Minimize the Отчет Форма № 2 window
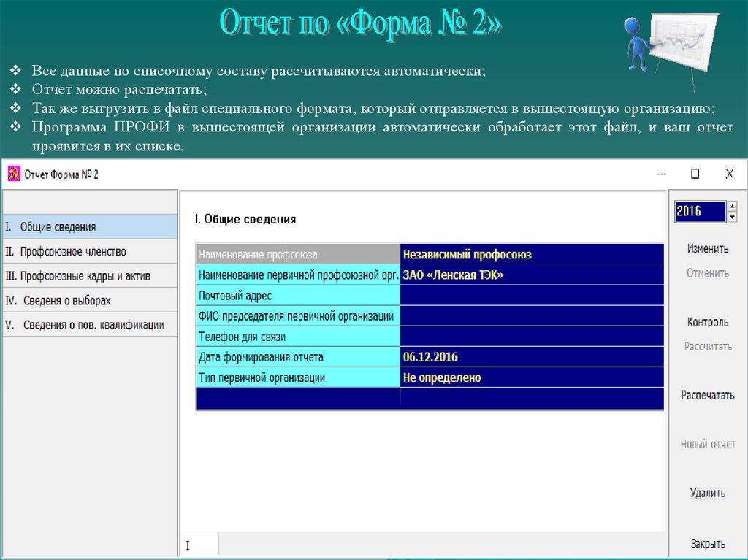The image size is (748, 560). [661, 174]
